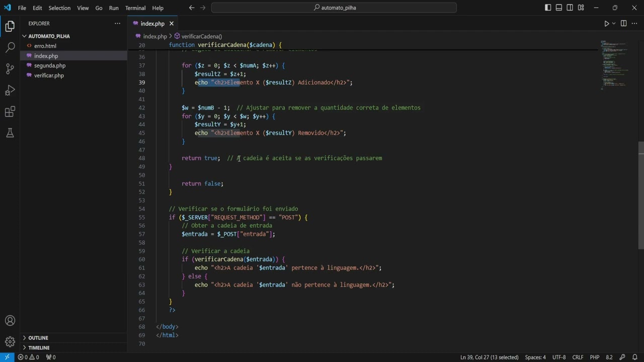Toggle the secondary side bar layout
The width and height of the screenshot is (644, 362).
570,8
